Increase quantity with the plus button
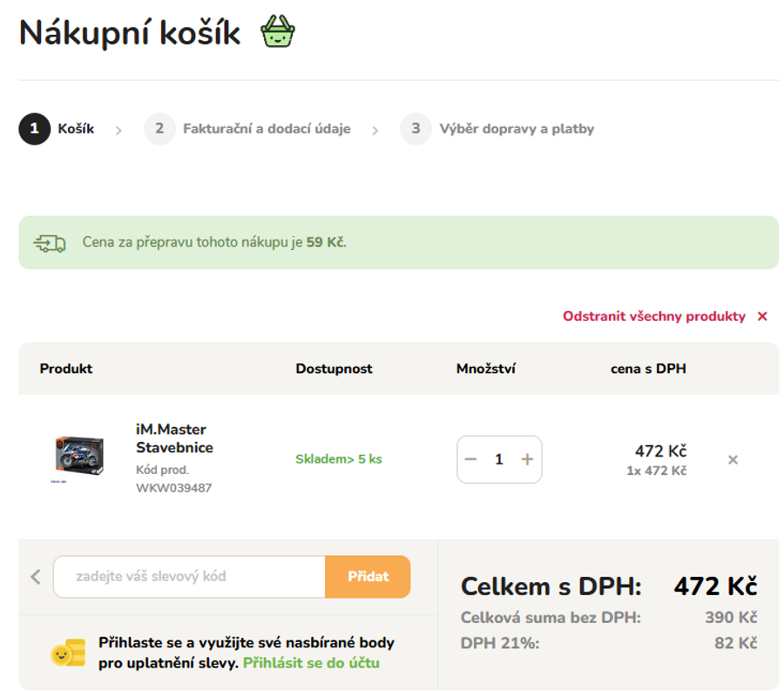Viewport: 784px width, 691px height. pos(527,459)
